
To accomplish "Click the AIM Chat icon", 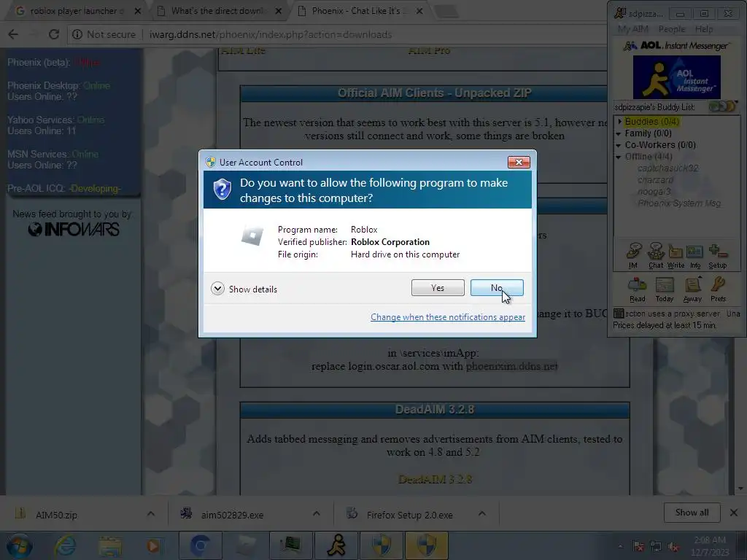I will pyautogui.click(x=656, y=256).
